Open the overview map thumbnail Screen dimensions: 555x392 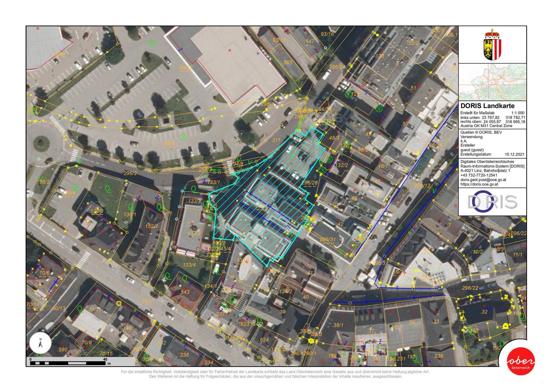(x=492, y=82)
